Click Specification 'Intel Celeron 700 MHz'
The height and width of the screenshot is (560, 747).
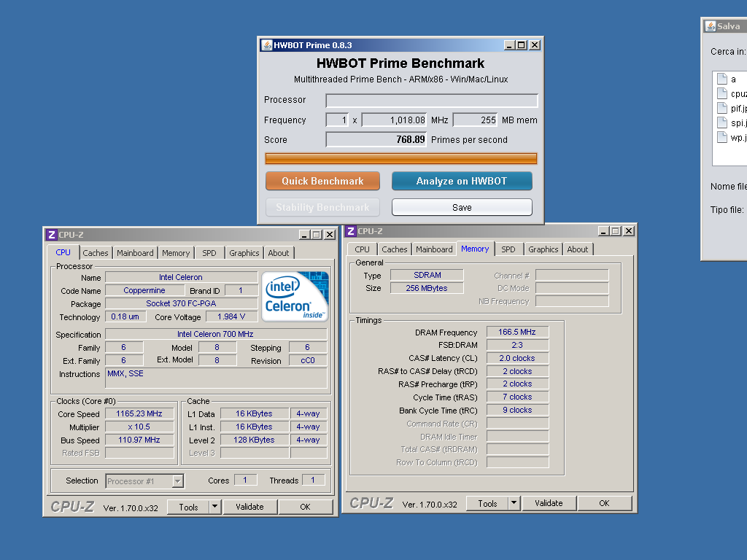tap(216, 334)
